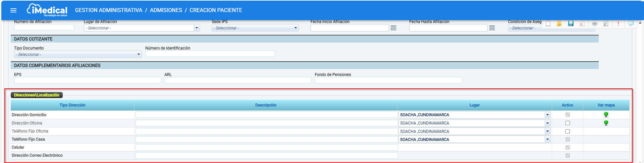644x163 pixels.
Task: Click the Activo column header
Action: [x=568, y=105]
